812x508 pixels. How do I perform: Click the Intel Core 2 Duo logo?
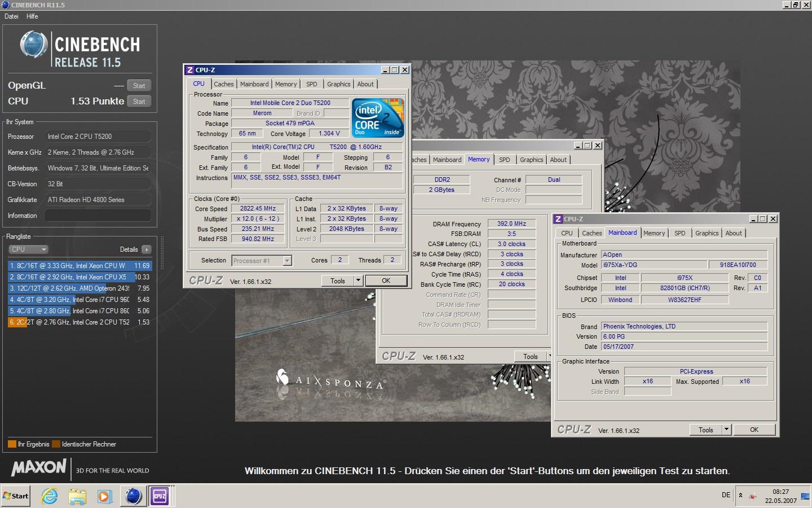(x=378, y=118)
